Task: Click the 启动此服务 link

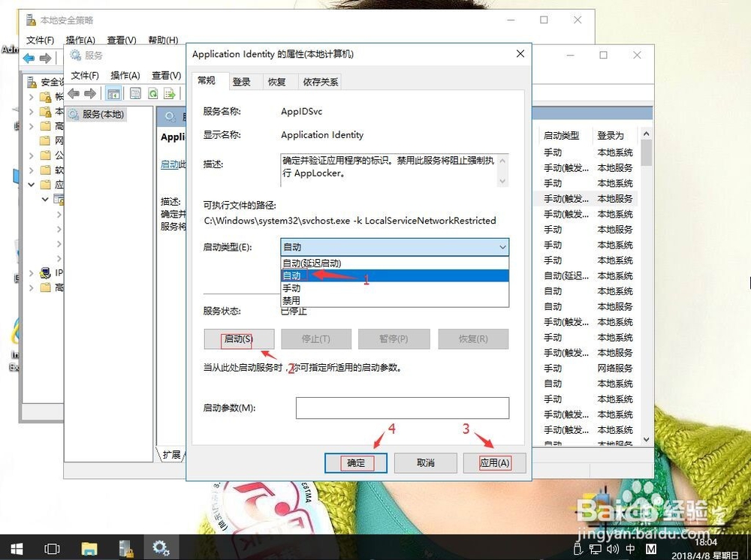Action: click(x=171, y=164)
